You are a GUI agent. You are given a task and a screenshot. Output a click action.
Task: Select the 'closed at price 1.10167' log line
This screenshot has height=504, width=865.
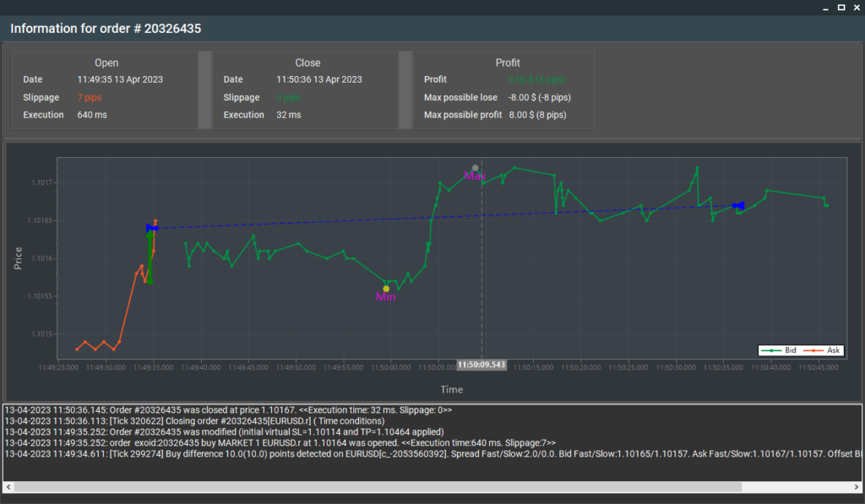228,410
